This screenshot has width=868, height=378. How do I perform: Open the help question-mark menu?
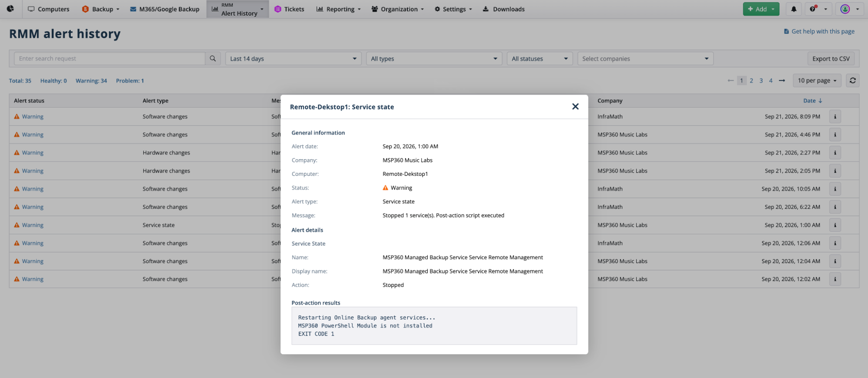[818, 9]
